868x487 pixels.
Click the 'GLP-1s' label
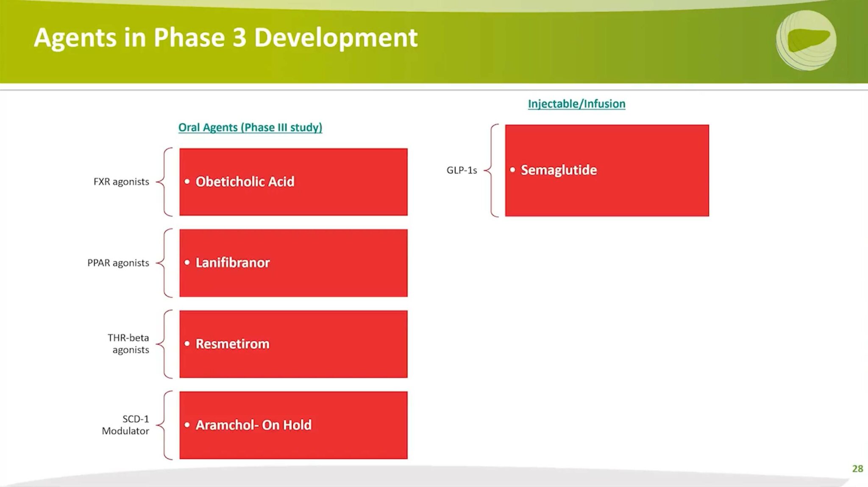tap(462, 170)
